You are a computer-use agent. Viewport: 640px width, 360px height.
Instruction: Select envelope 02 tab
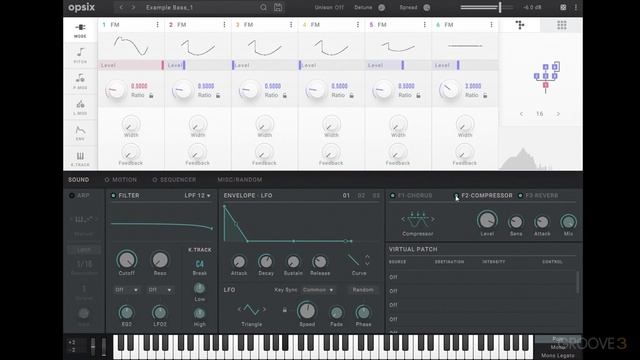point(361,196)
